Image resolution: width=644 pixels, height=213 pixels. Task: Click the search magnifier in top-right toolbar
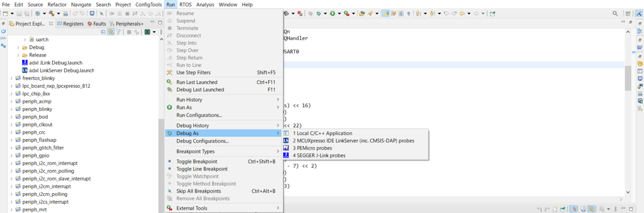[630, 13]
